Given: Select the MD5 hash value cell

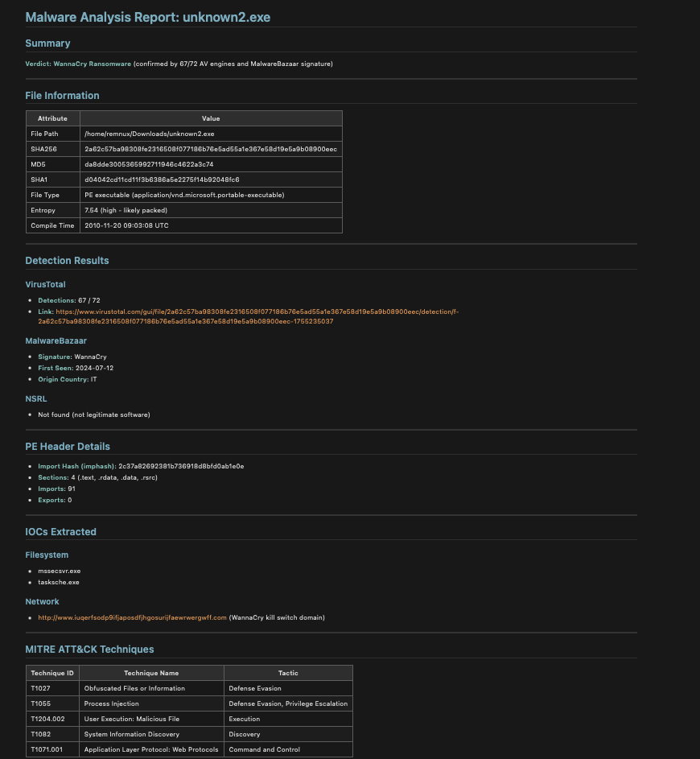Looking at the screenshot, I should [148, 164].
